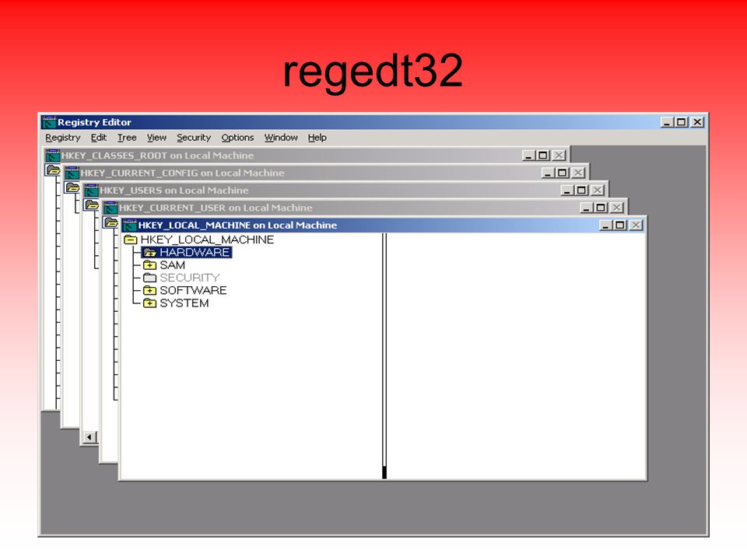Screen dimensions: 747x560
Task: Click the HKEY_LOCAL_MACHINE window system icon
Action: pyautogui.click(x=130, y=226)
